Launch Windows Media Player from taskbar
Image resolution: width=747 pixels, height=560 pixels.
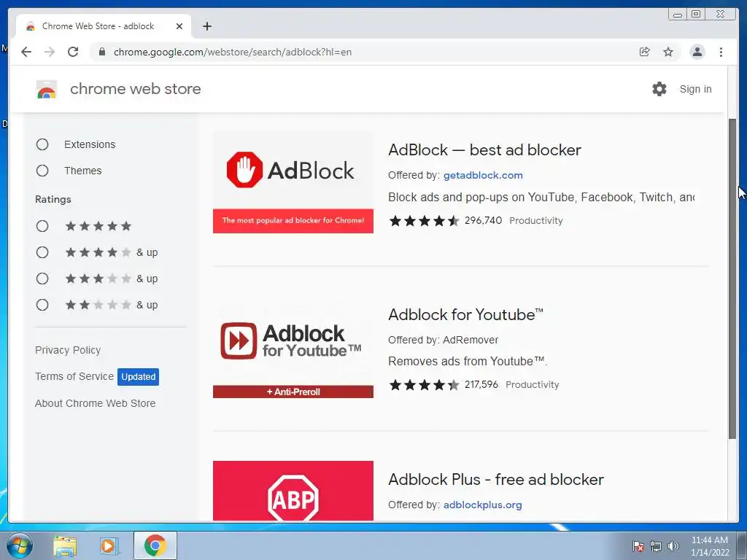click(109, 545)
